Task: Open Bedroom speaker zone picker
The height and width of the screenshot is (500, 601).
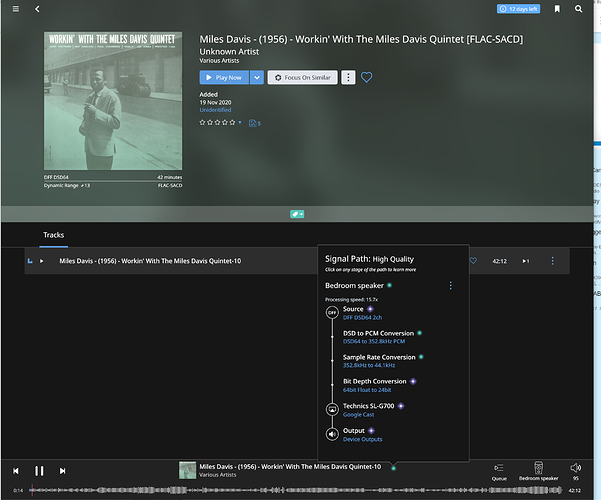Action: click(x=539, y=471)
